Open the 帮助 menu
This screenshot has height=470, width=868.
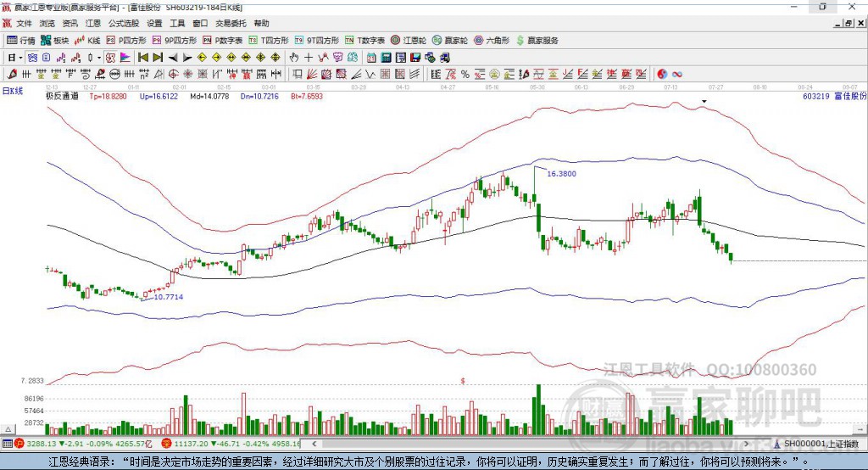(261, 23)
